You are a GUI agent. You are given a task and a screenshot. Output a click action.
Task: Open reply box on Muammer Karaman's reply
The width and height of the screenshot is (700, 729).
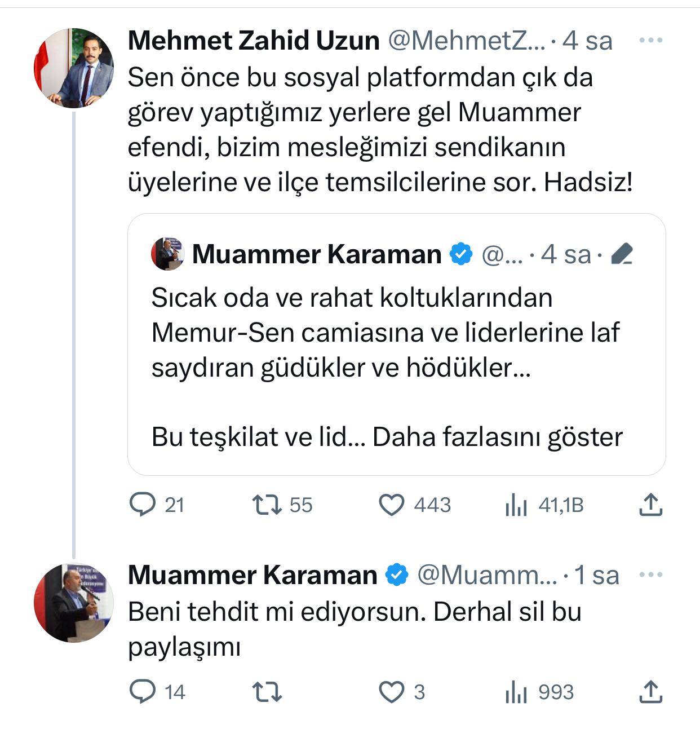(x=143, y=692)
